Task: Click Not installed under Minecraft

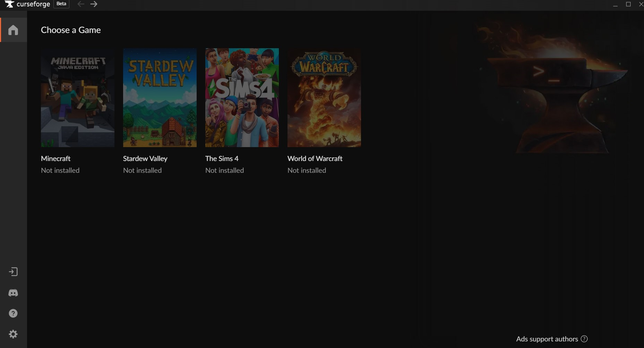Action: pyautogui.click(x=60, y=170)
